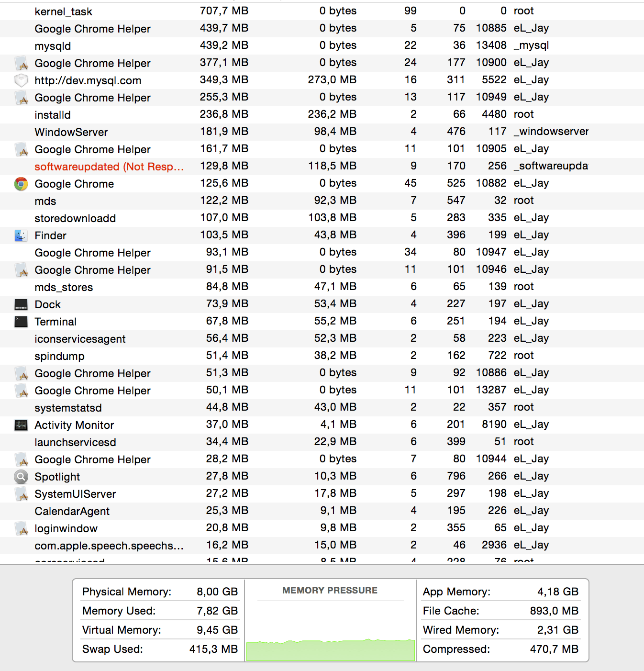Click the Spotlight magnifier icon

click(x=21, y=477)
